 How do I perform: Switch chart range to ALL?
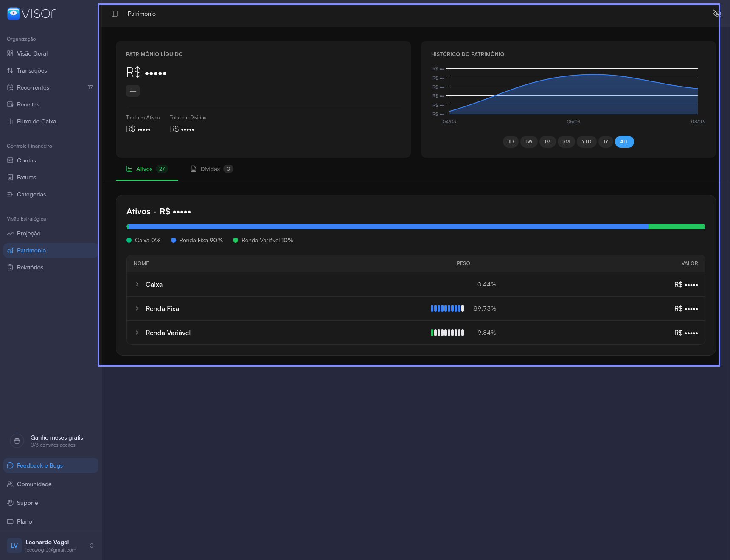624,142
